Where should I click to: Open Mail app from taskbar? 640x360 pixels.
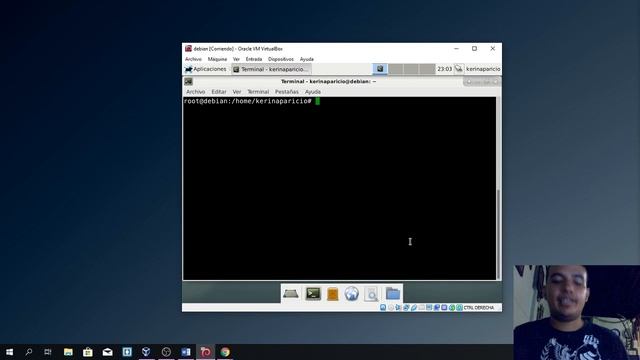coord(107,352)
